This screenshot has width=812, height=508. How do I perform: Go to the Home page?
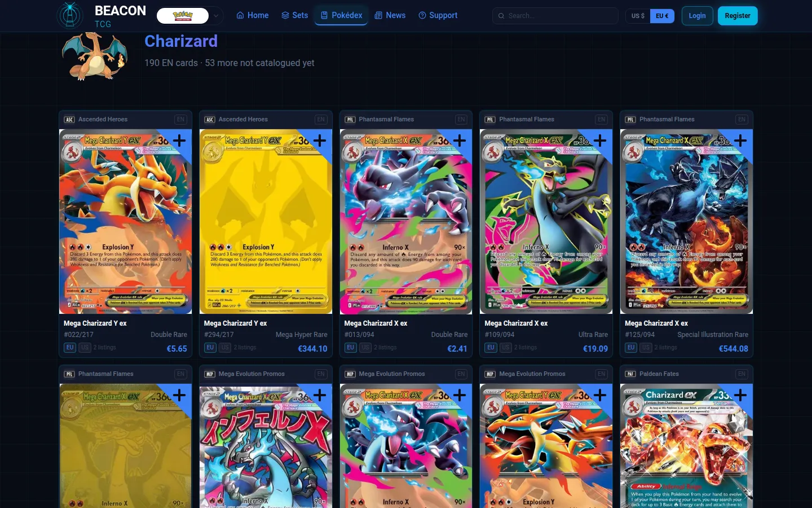point(252,15)
